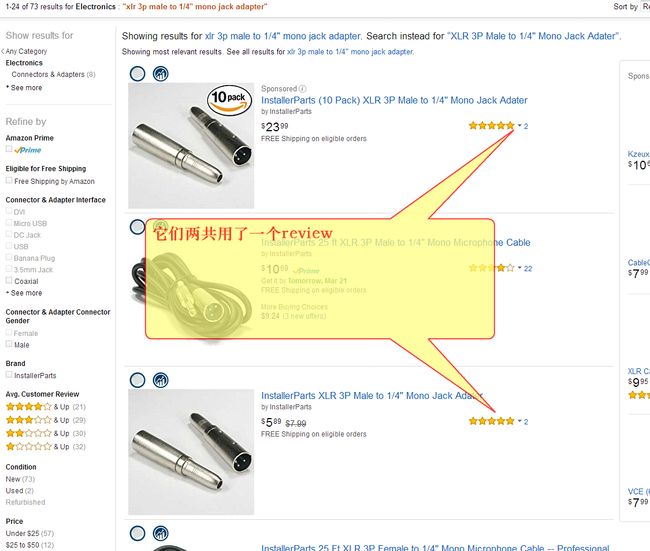Go back to Any Category
The width and height of the screenshot is (650, 551).
(x=24, y=51)
